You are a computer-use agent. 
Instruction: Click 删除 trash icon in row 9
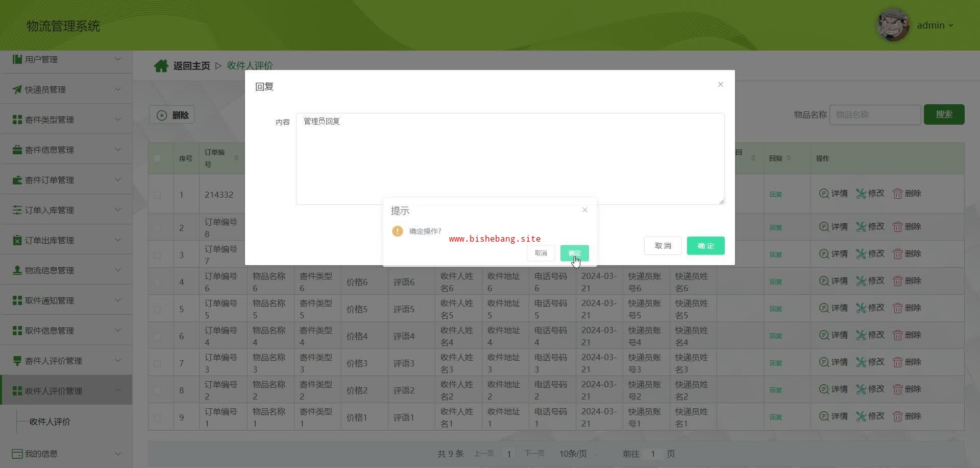click(x=898, y=416)
